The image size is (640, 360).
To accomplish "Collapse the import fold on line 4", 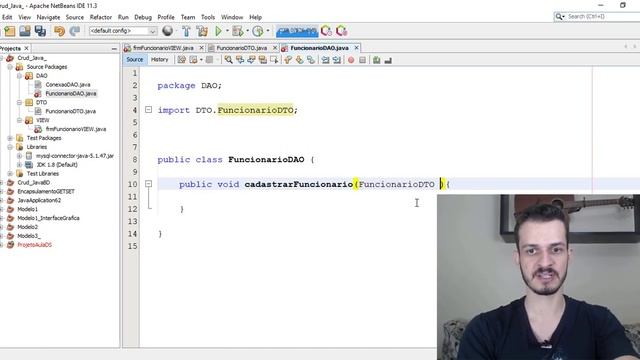I will point(149,110).
